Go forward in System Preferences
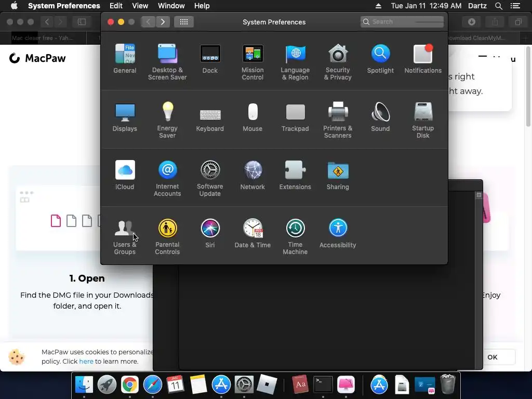The width and height of the screenshot is (532, 399). click(163, 22)
